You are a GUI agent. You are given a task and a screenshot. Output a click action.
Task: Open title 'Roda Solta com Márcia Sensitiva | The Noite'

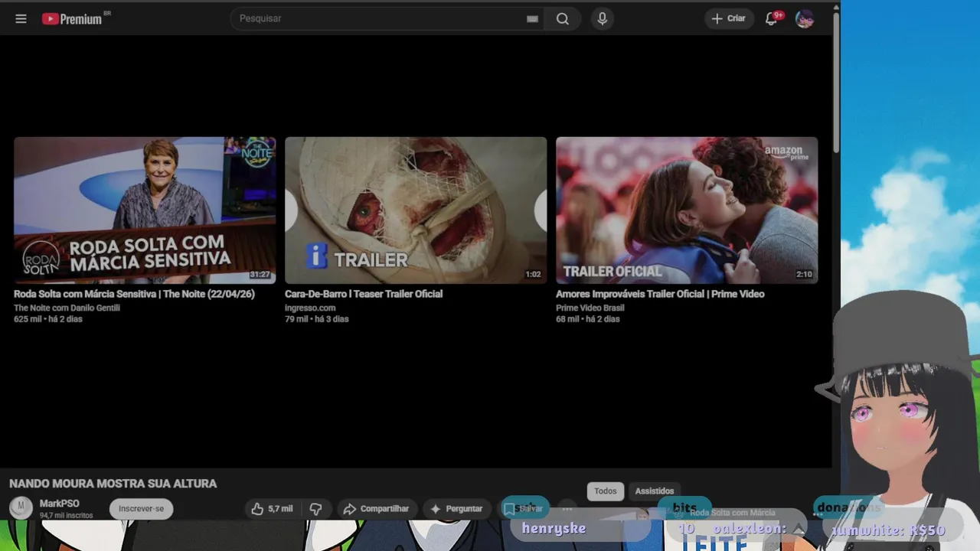coord(134,294)
